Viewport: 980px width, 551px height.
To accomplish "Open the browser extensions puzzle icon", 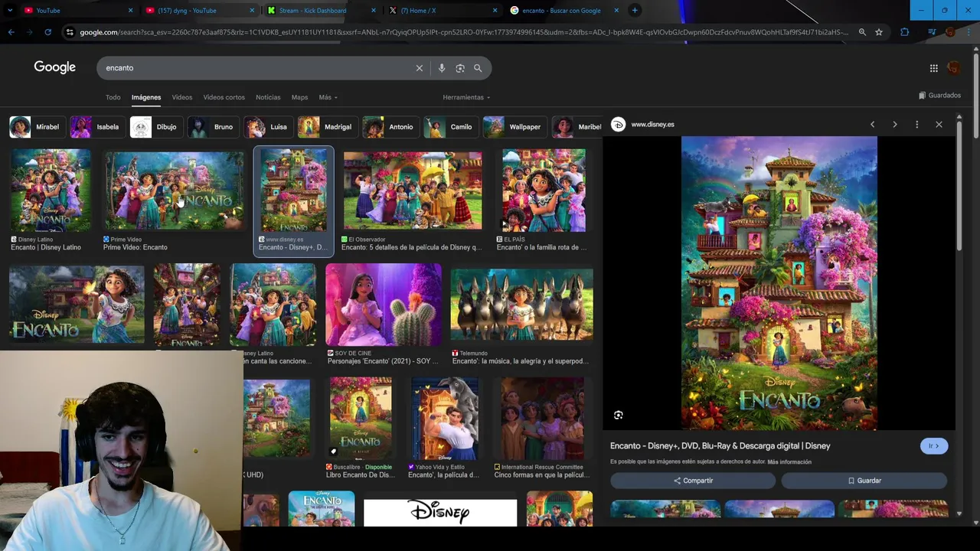I will pyautogui.click(x=905, y=32).
